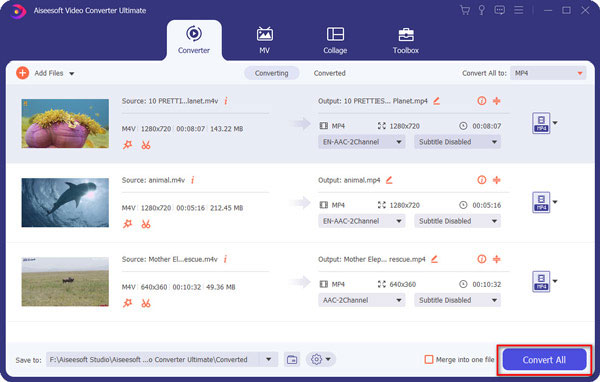Show output metadata info for animal.mp4
Screen dimensions: 600x382
pyautogui.click(x=482, y=180)
